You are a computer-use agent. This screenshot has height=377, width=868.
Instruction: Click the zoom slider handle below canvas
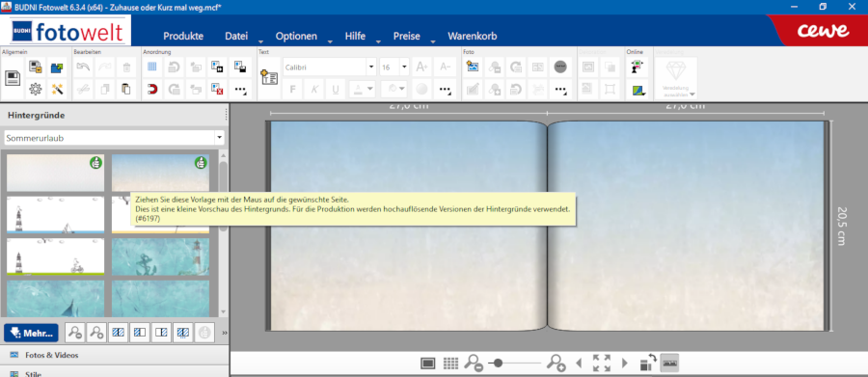click(x=499, y=364)
